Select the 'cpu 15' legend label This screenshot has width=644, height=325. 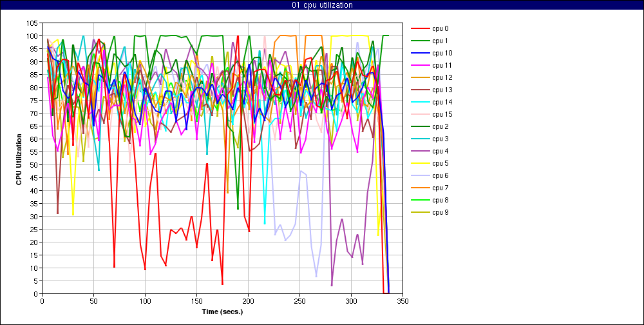442,114
